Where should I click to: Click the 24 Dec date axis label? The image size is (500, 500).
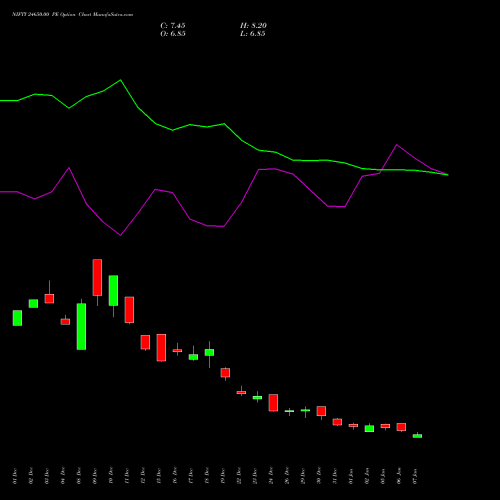[270, 476]
